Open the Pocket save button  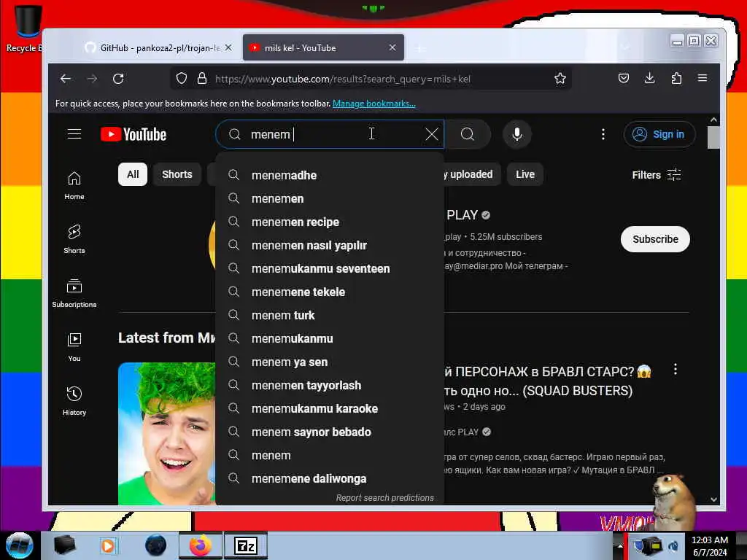pyautogui.click(x=624, y=79)
